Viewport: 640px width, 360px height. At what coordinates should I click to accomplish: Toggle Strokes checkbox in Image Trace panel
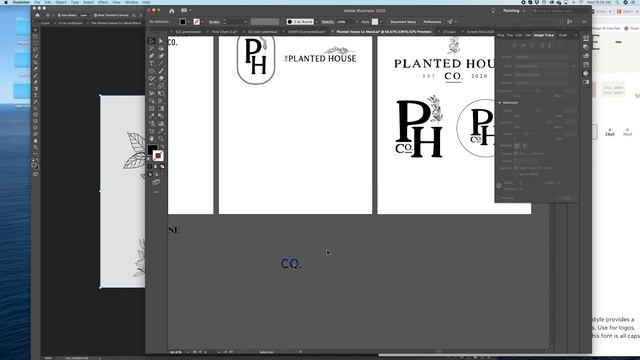(x=529, y=153)
